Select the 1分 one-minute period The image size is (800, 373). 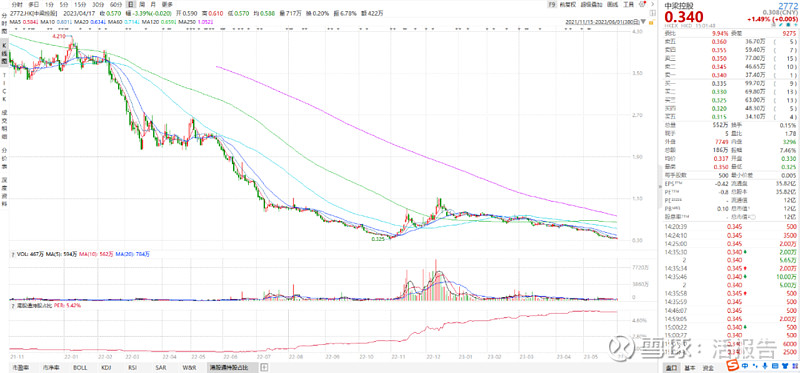pos(48,4)
